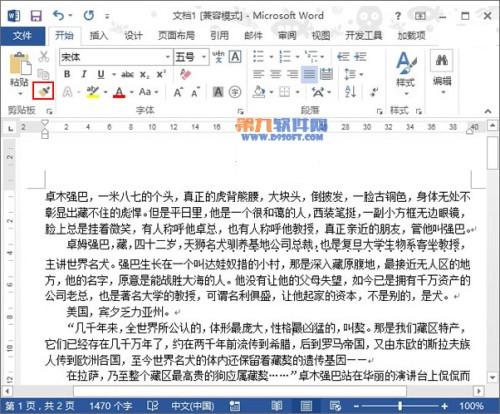
Task: Open the font size dropdown
Action: pyautogui.click(x=204, y=57)
